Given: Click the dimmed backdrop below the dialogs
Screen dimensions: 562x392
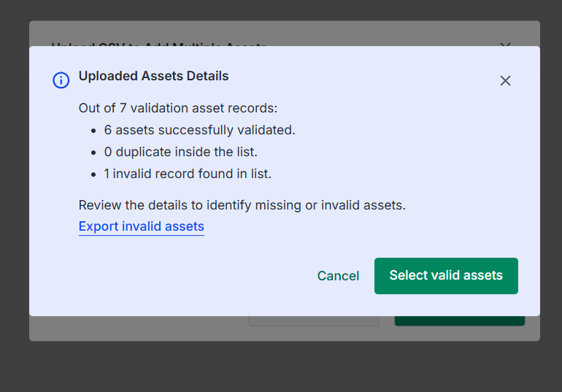Looking at the screenshot, I should pos(281,366).
